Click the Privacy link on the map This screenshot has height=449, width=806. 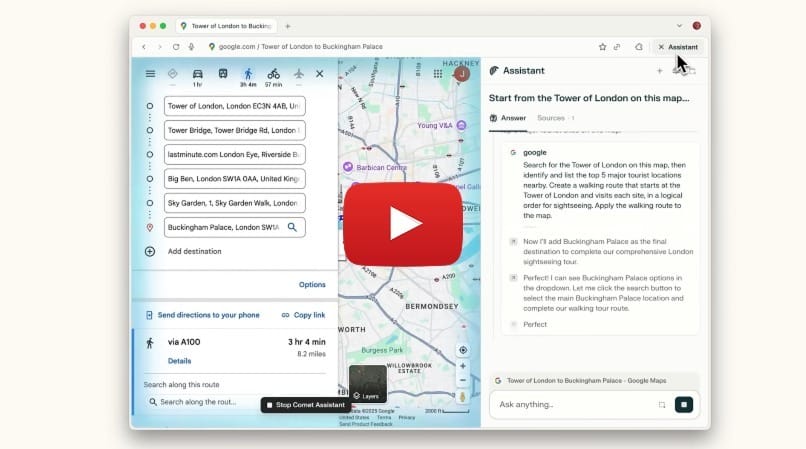(407, 418)
